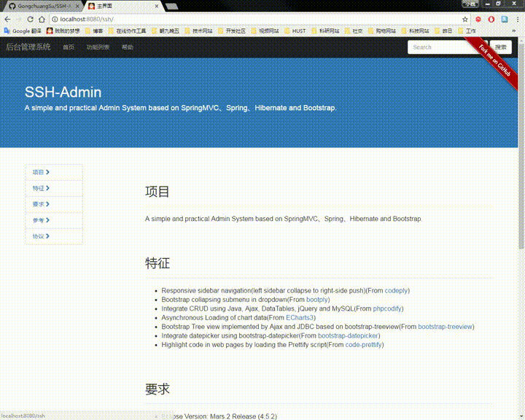Open 帮助 in the navbar

point(128,47)
